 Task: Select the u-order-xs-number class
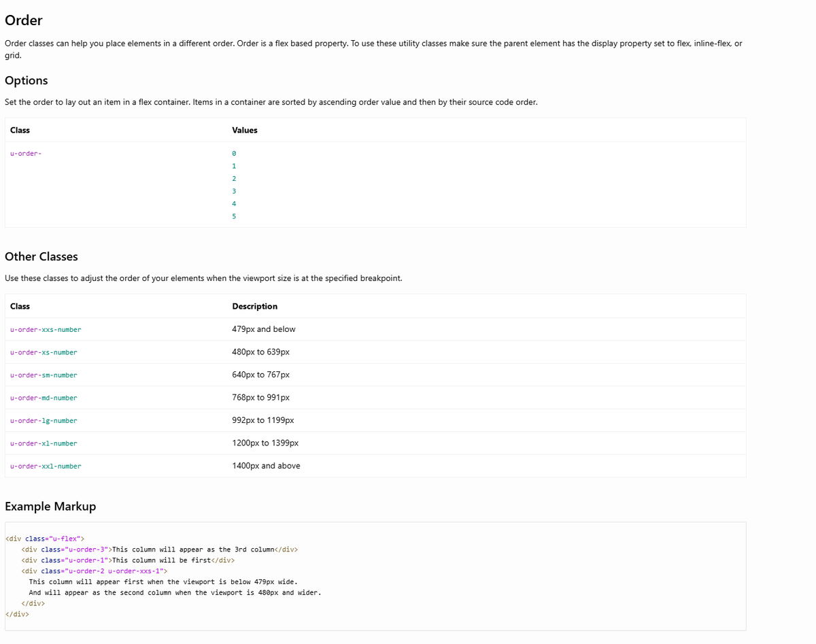(x=44, y=352)
